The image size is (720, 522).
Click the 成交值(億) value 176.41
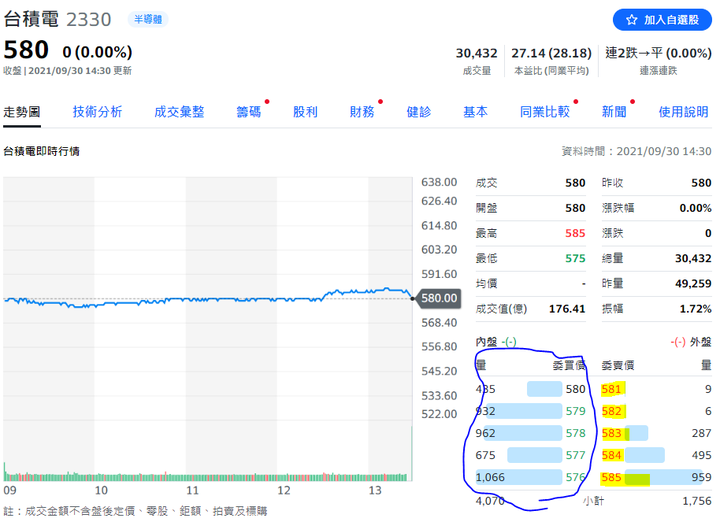pyautogui.click(x=567, y=309)
